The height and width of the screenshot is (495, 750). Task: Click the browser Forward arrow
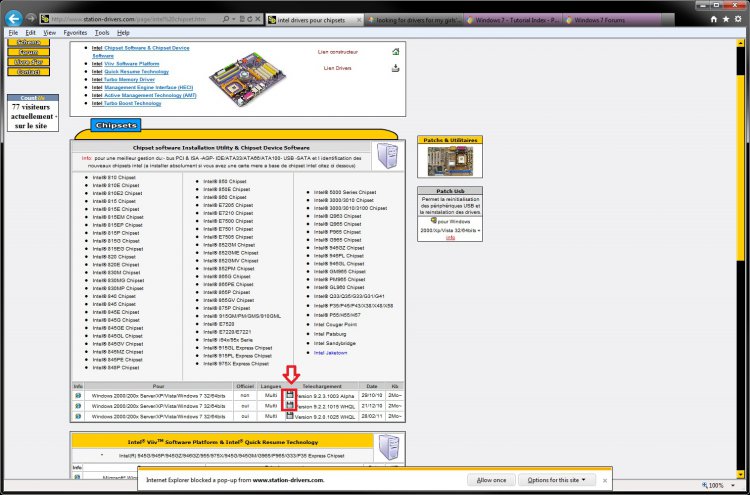pyautogui.click(x=31, y=18)
